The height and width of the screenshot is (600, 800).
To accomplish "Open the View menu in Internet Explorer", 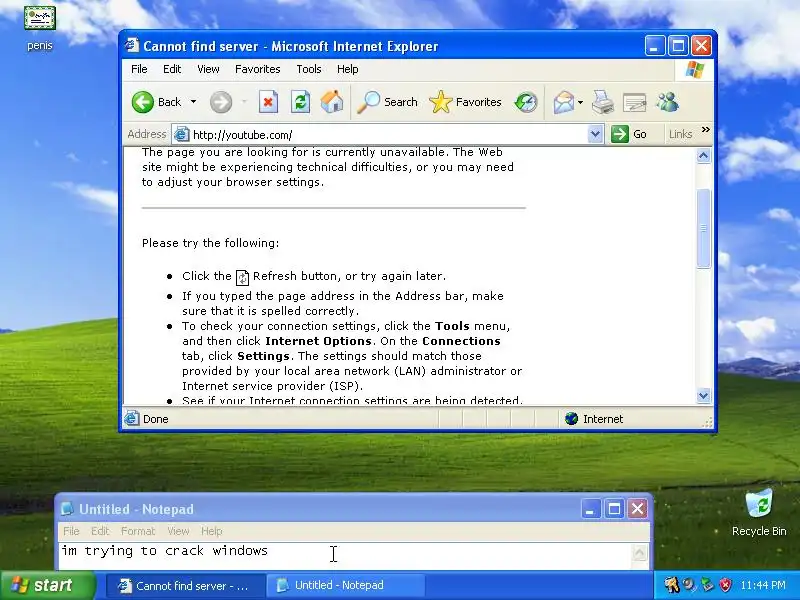I will 208,69.
